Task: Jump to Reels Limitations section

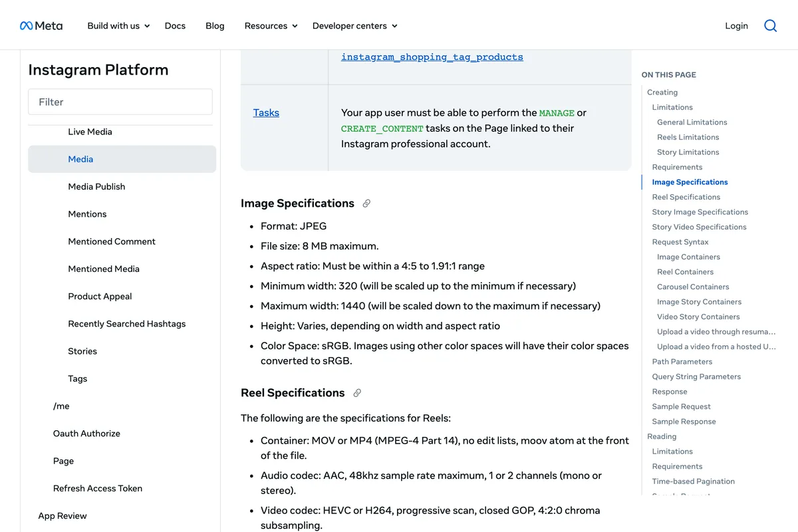Action: point(688,137)
